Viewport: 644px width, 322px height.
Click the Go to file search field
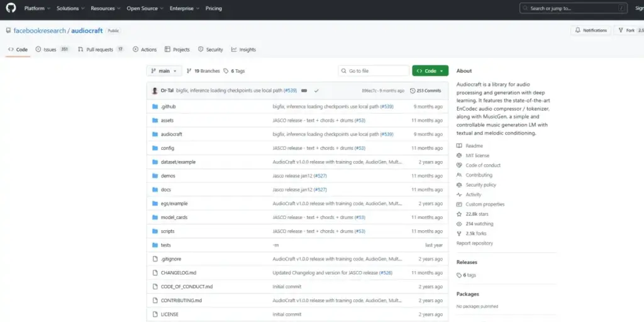[374, 70]
